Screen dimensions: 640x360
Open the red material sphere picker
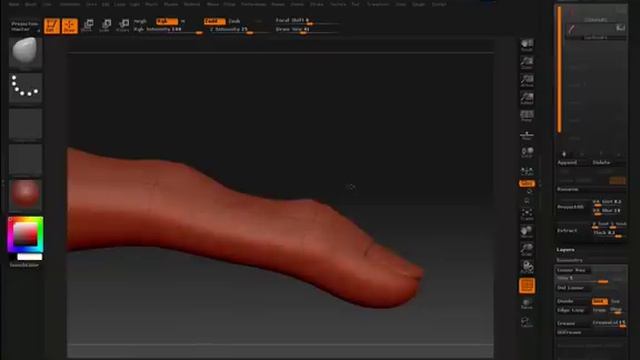point(25,194)
